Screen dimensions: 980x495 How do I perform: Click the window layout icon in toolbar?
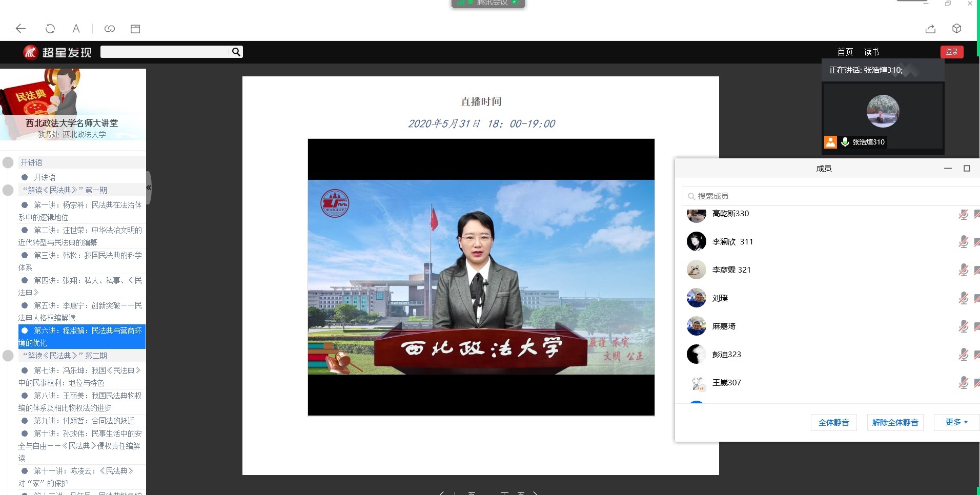(135, 29)
